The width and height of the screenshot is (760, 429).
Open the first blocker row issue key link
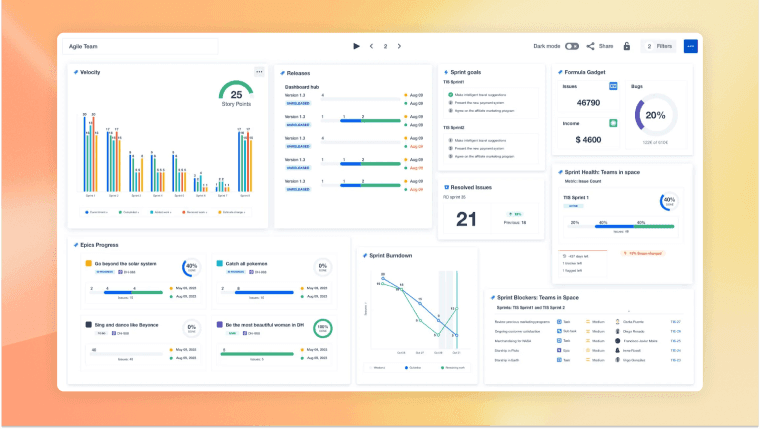click(676, 322)
